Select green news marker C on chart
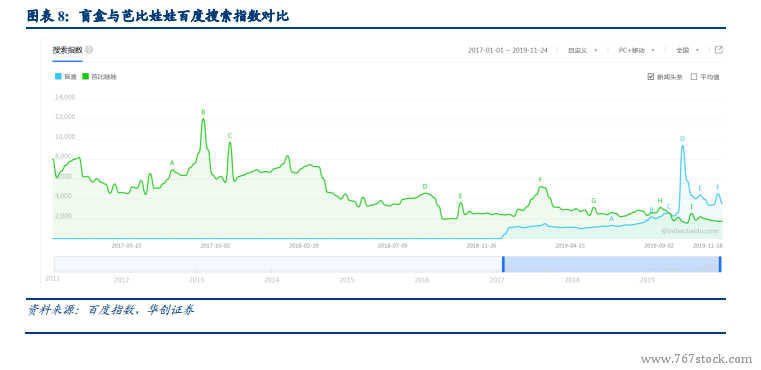 tap(230, 136)
